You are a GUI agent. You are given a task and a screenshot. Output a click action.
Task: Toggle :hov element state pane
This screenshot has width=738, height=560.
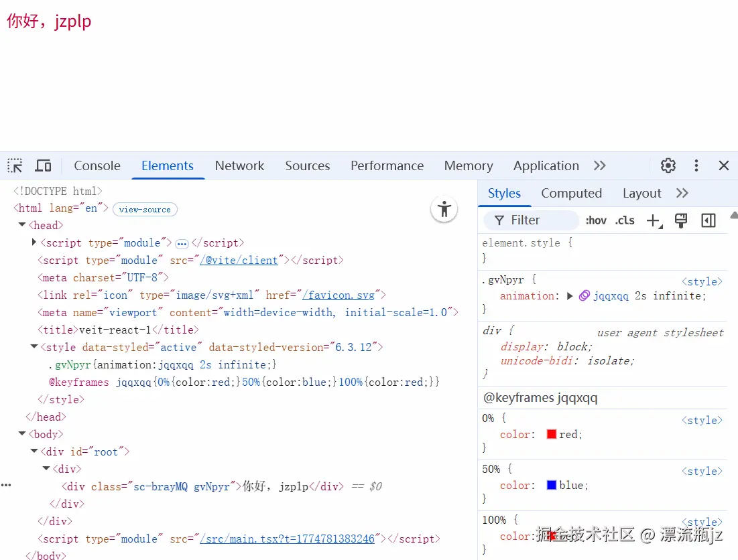click(x=596, y=220)
